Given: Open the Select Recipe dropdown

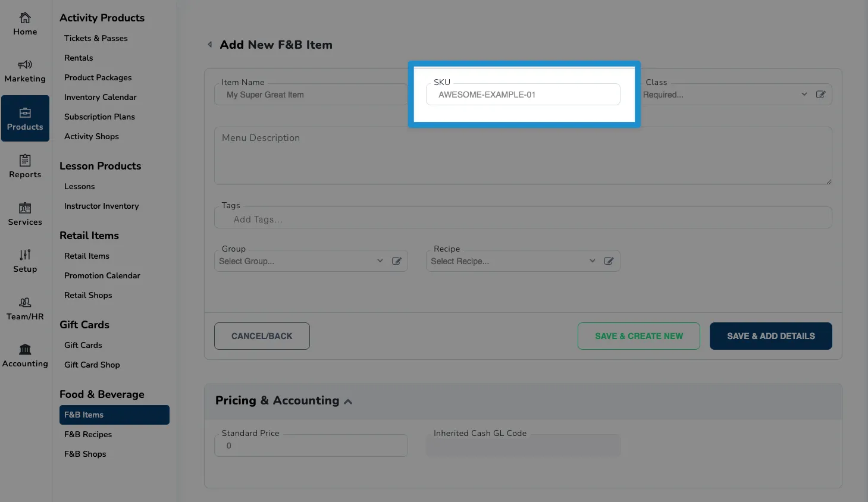Looking at the screenshot, I should 512,261.
